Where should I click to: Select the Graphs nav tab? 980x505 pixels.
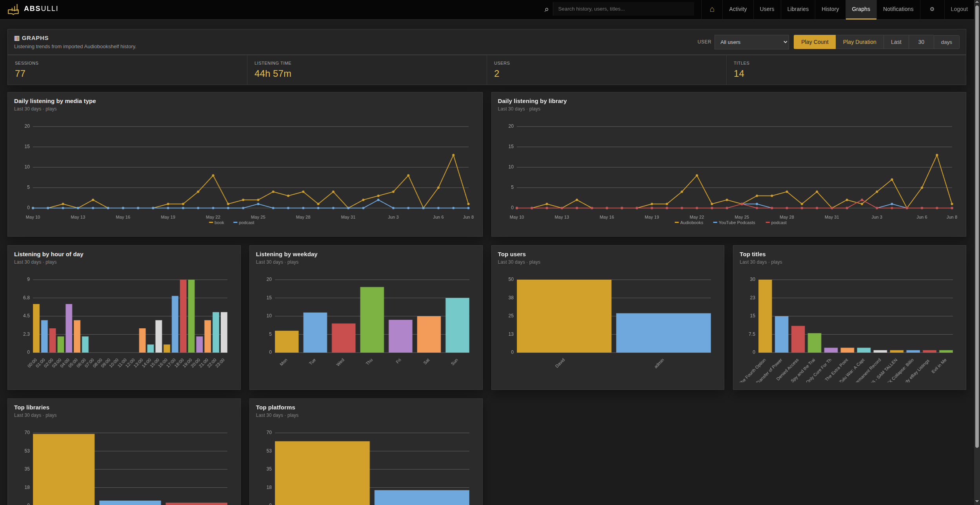point(861,9)
